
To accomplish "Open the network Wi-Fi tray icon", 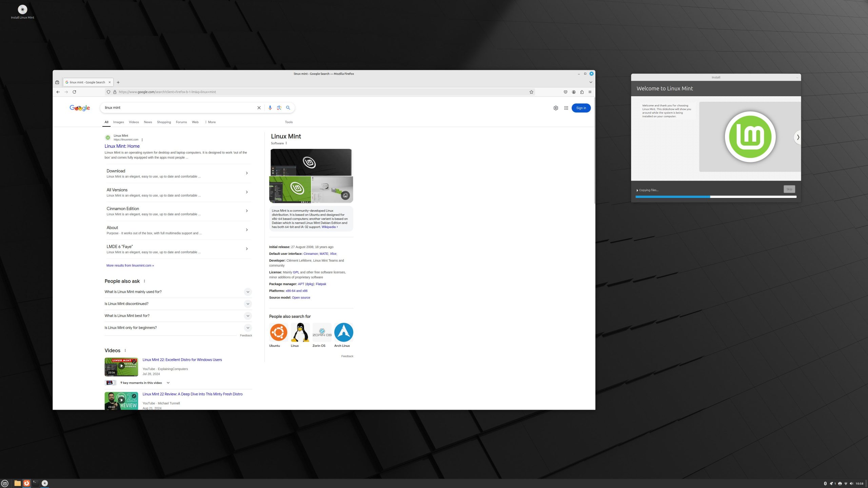I will pos(846,484).
